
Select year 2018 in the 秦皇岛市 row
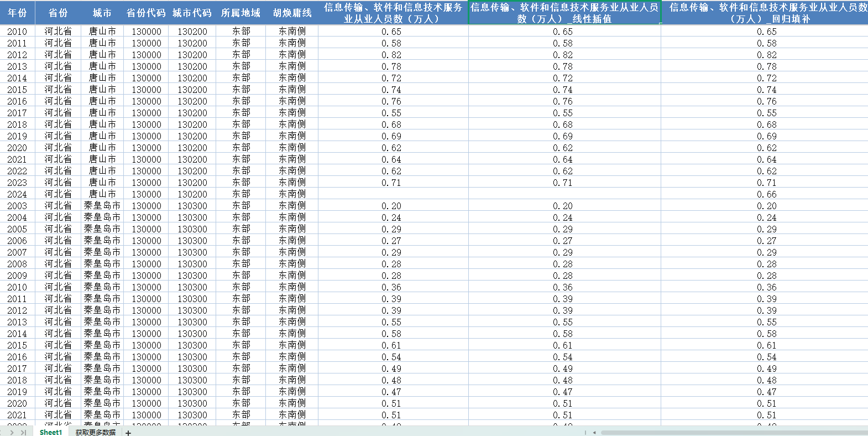click(17, 380)
